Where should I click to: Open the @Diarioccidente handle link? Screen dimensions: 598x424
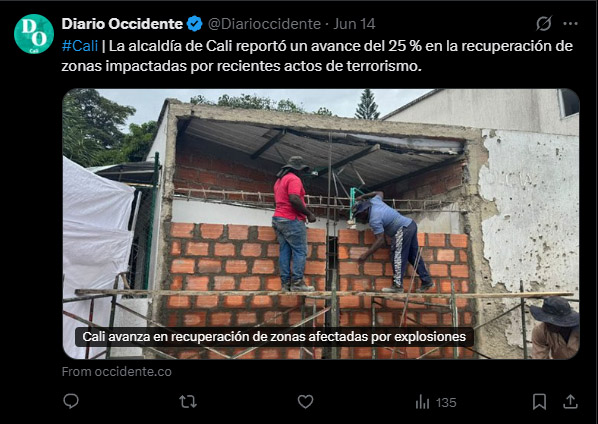coord(264,24)
